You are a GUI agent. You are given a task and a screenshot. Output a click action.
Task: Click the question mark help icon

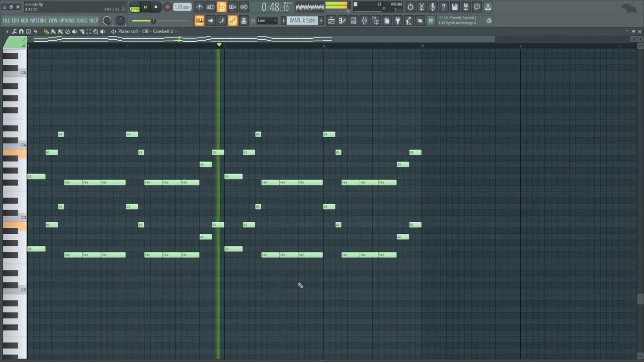pyautogui.click(x=444, y=7)
